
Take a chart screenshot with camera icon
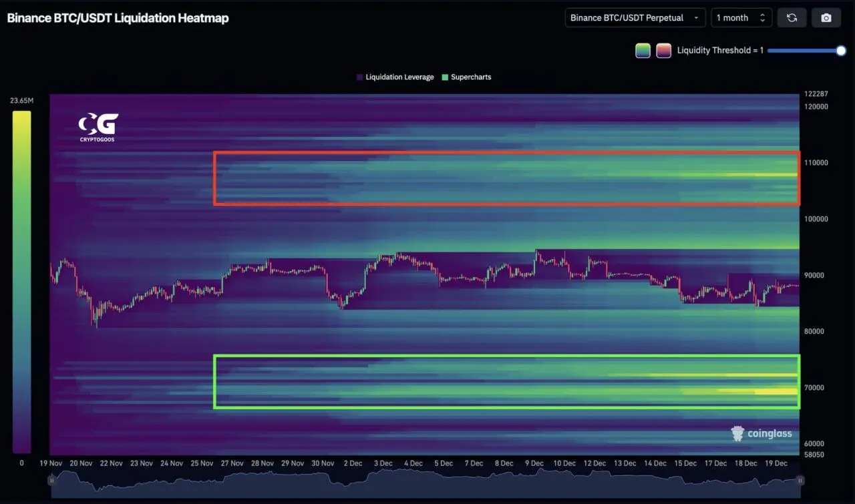click(826, 18)
